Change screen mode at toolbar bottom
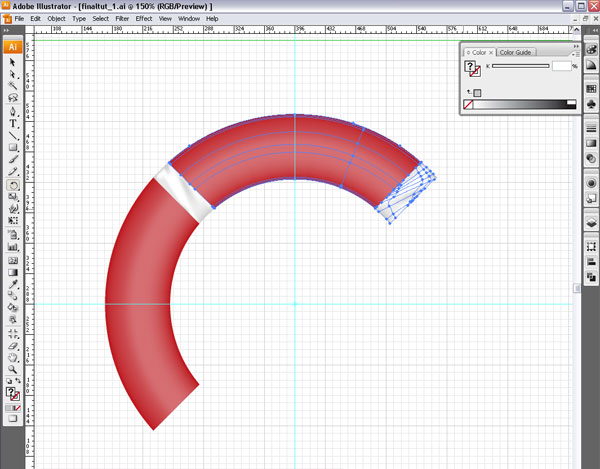600x469 pixels. (13, 419)
